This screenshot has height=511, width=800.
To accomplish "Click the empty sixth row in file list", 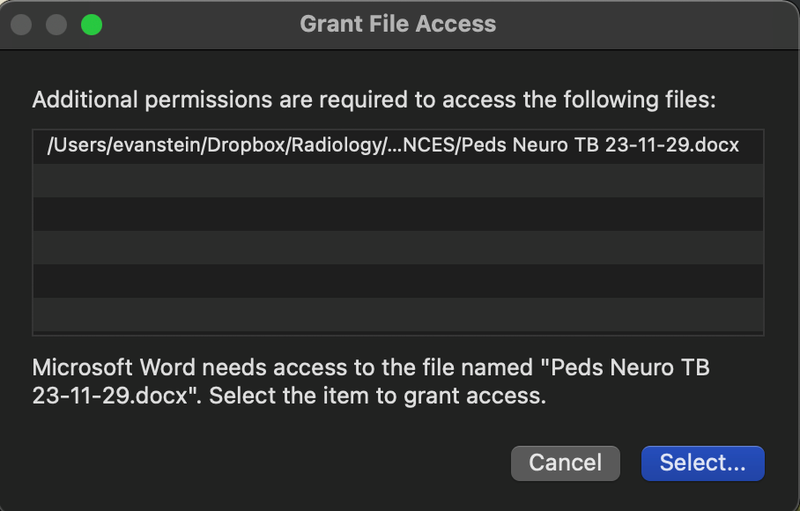I will (x=398, y=314).
